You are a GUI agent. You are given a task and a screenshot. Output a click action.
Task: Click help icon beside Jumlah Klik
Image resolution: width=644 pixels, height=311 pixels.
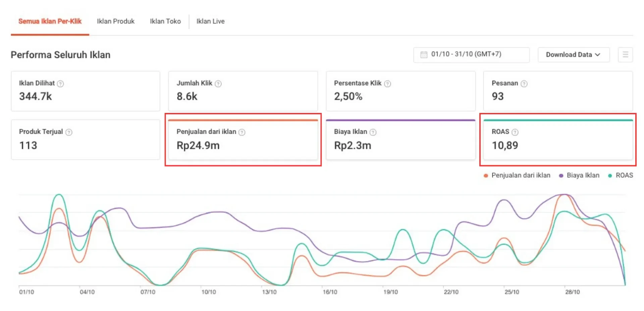tap(218, 84)
